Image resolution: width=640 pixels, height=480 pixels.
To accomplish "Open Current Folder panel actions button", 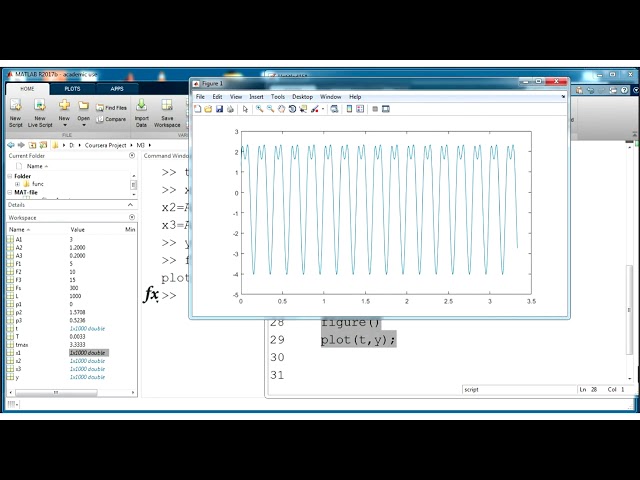I will pyautogui.click(x=132, y=156).
